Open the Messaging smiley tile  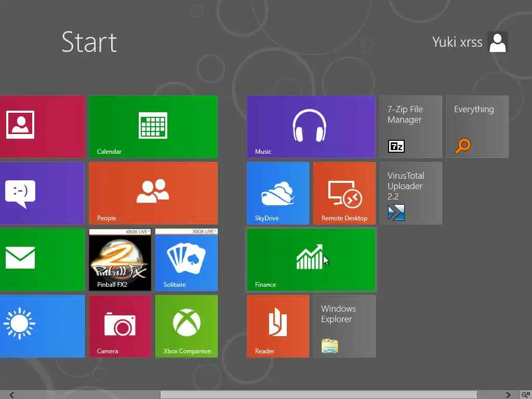pos(42,193)
